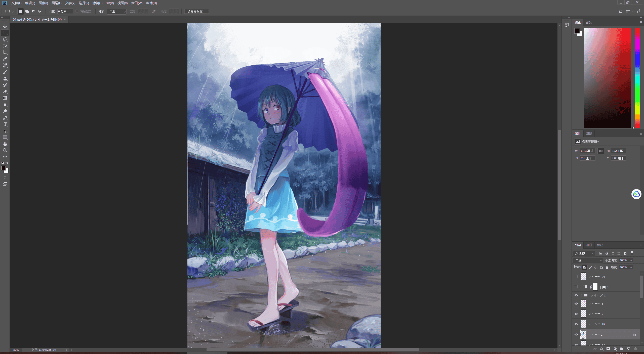The image size is (644, 354).
Task: Switch to the 色板 tab
Action: 588,22
